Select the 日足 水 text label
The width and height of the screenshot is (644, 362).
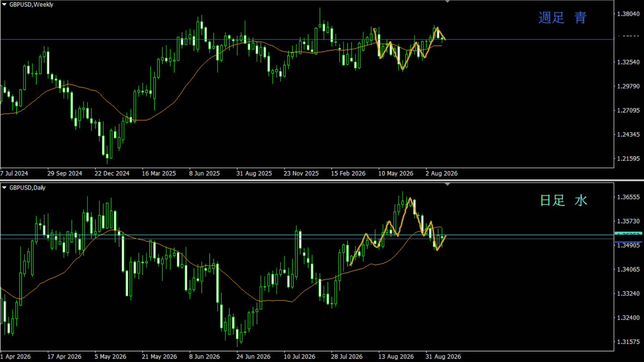[x=563, y=200]
